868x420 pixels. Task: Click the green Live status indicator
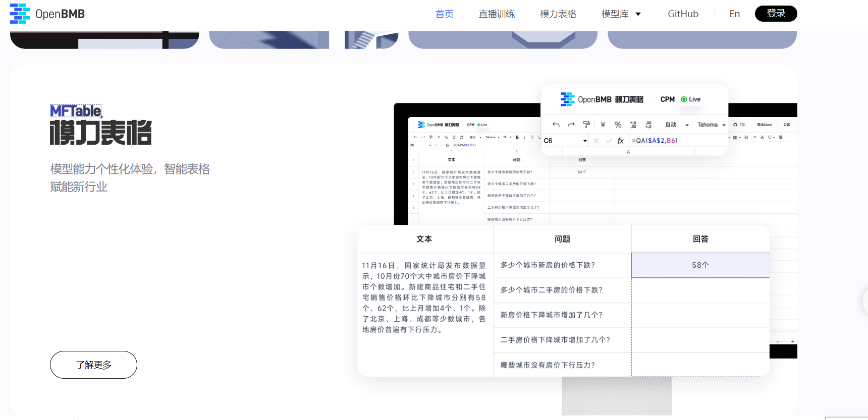[690, 99]
